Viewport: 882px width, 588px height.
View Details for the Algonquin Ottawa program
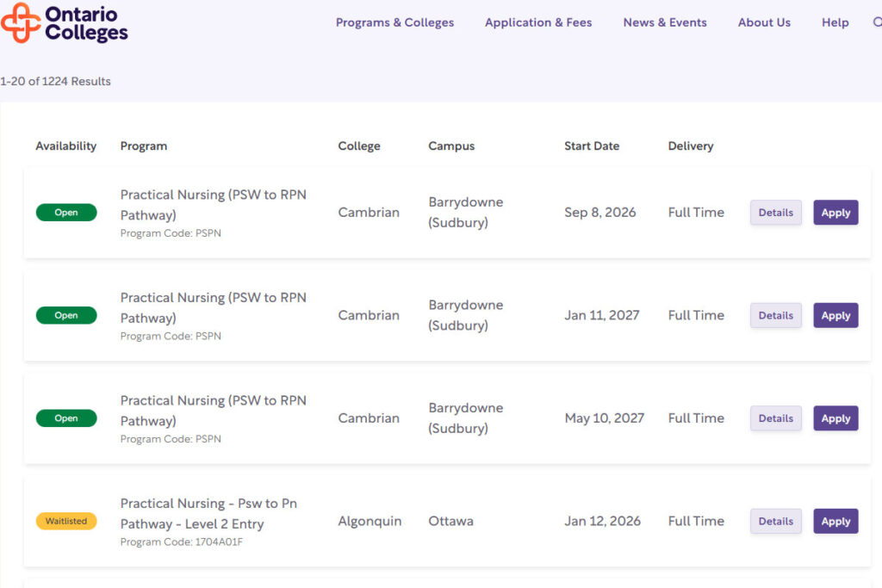[775, 521]
